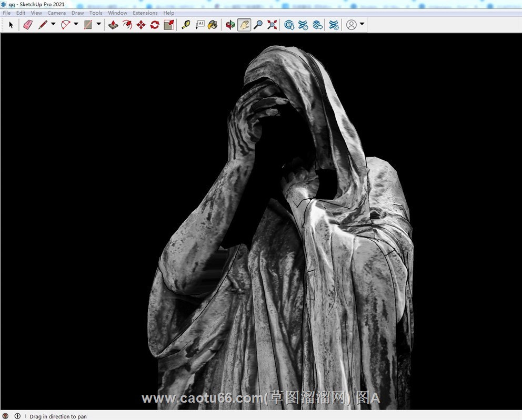The width and height of the screenshot is (522, 420).
Task: Open the Tools menu
Action: [x=96, y=13]
